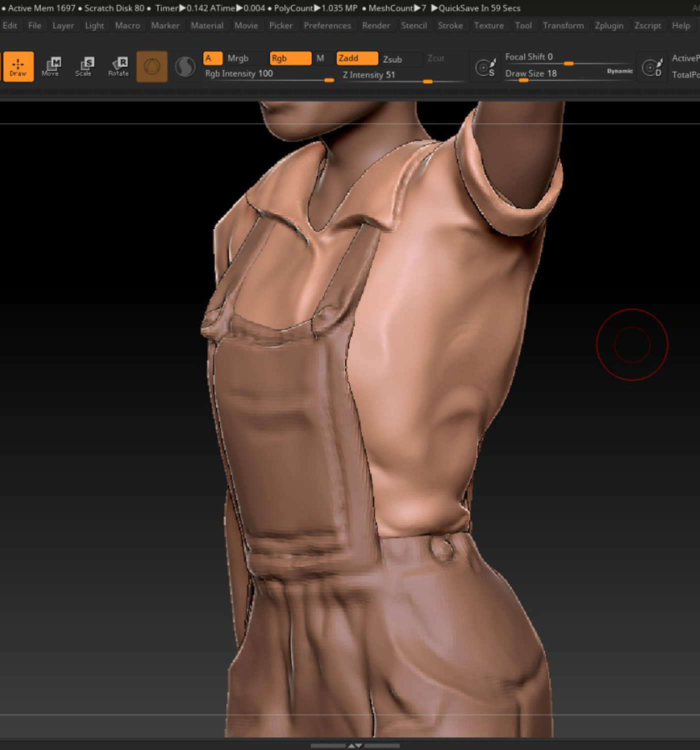Click the M material channel button
The image size is (700, 750).
coord(320,58)
